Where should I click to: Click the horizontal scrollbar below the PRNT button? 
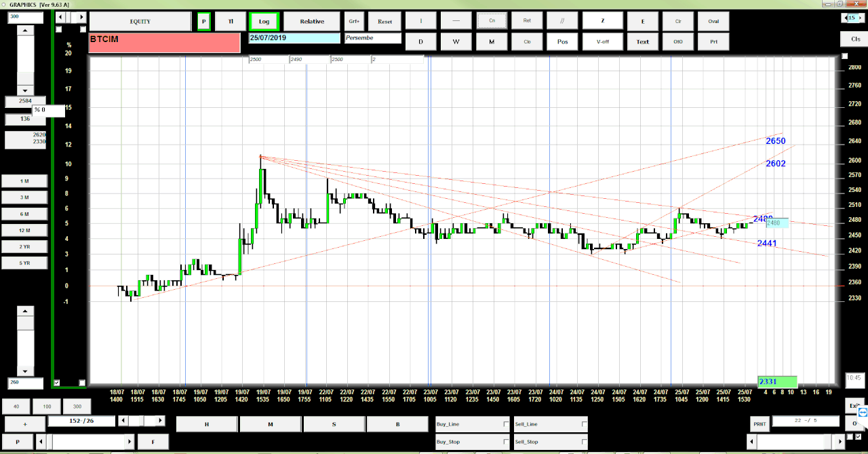pyautogui.click(x=797, y=442)
